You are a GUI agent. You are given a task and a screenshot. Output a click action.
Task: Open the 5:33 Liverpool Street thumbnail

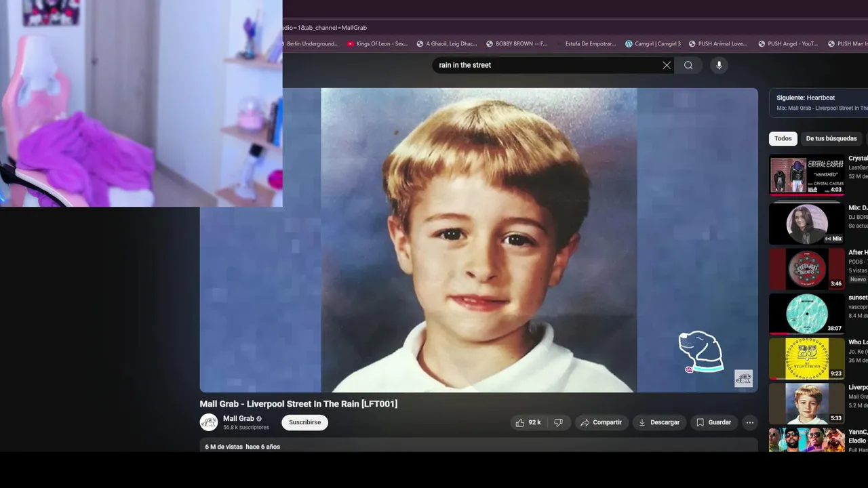(x=806, y=403)
